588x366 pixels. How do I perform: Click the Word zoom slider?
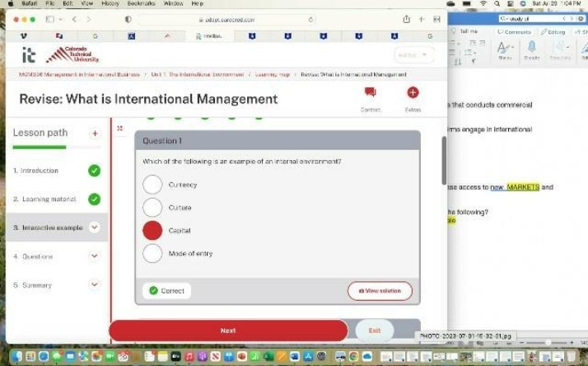pyautogui.click(x=547, y=343)
